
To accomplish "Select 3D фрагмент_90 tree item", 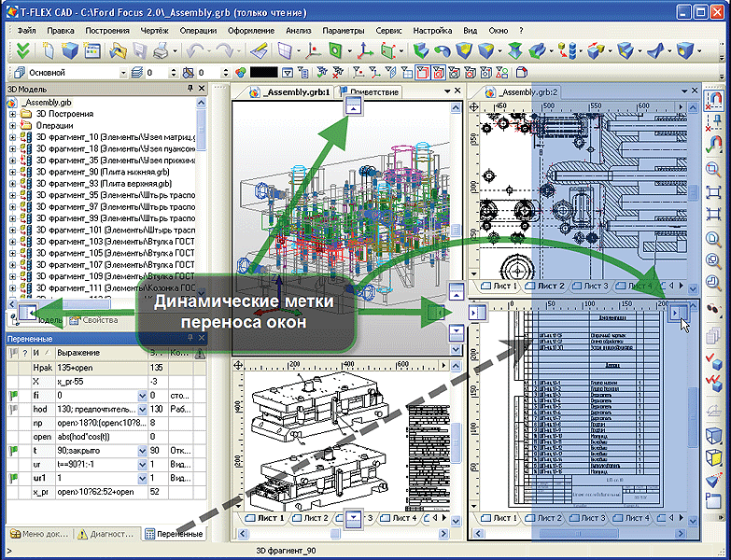I will tap(103, 172).
